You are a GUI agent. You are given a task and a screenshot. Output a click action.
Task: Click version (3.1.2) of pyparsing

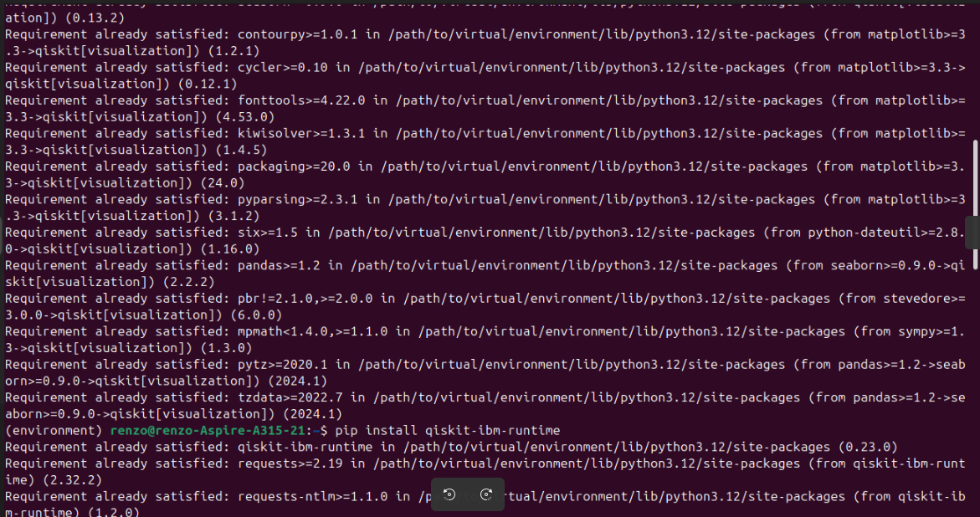tap(233, 216)
